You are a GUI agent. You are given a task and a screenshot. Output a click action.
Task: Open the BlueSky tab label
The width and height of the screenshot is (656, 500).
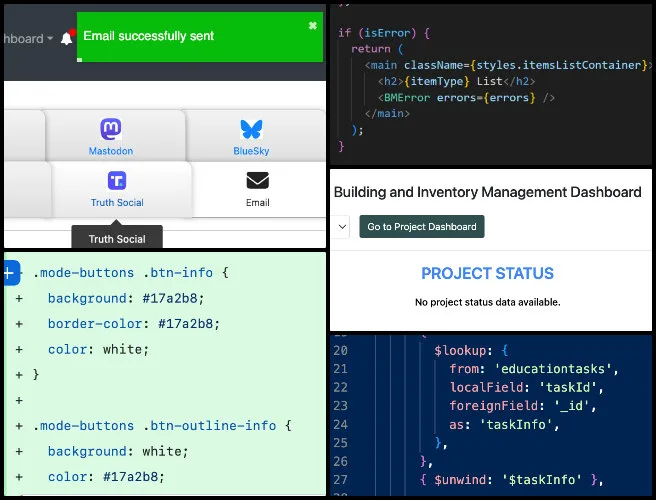[251, 151]
